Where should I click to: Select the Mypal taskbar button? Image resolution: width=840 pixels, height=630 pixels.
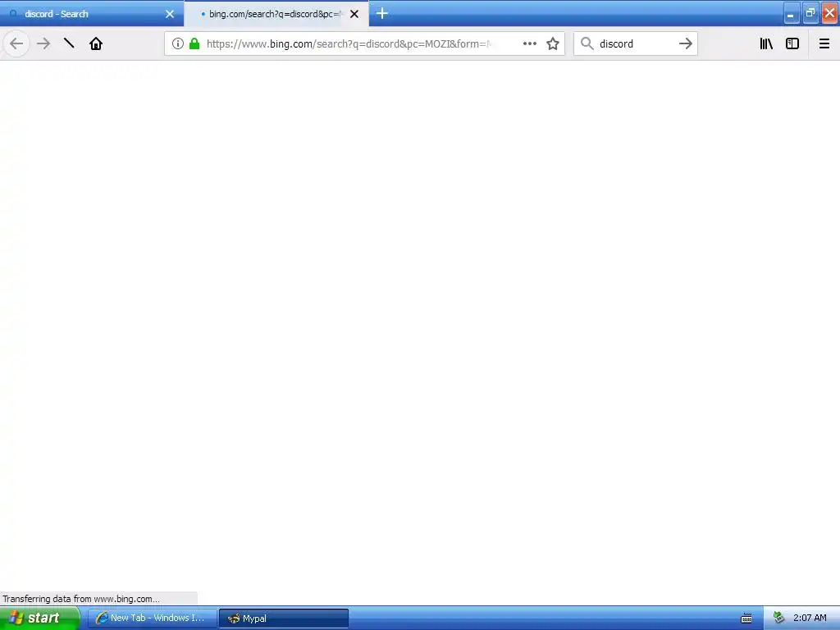coord(284,619)
